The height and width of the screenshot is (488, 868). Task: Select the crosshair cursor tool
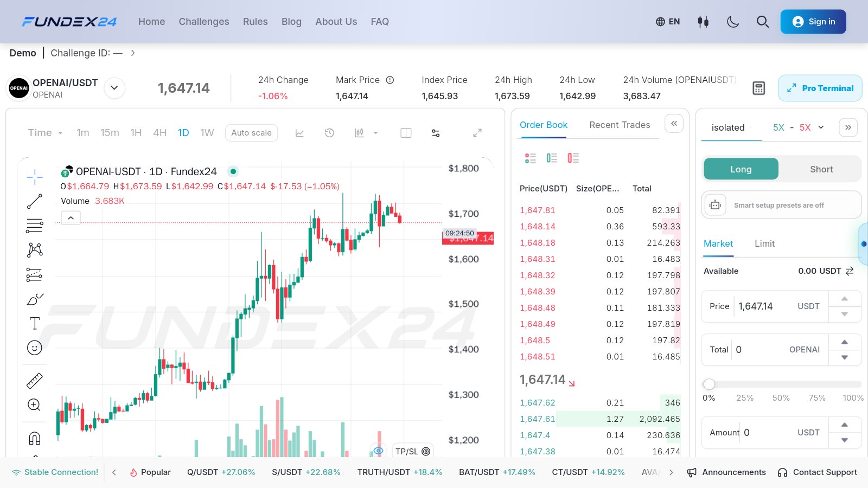click(x=35, y=177)
